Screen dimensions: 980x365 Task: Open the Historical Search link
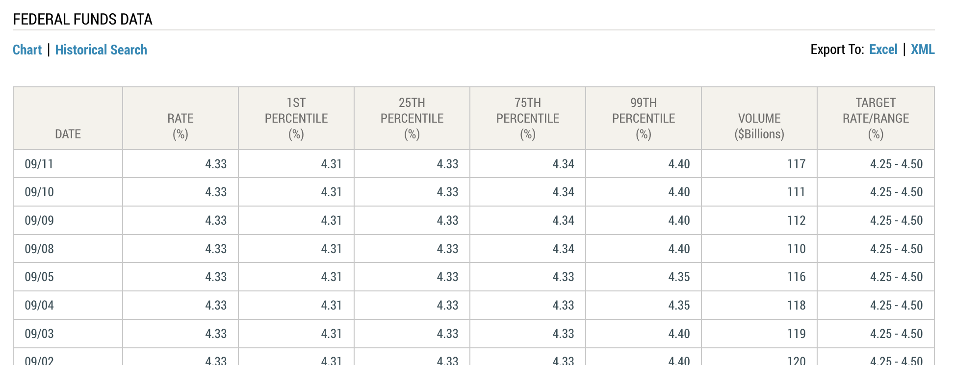click(101, 50)
